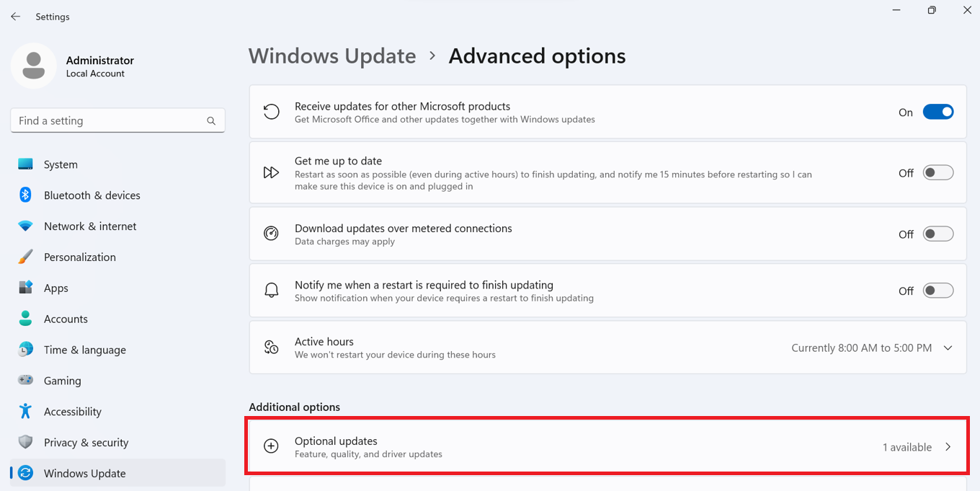Screen dimensions: 980x491
Task: Click the Find a setting input field
Action: [x=108, y=120]
